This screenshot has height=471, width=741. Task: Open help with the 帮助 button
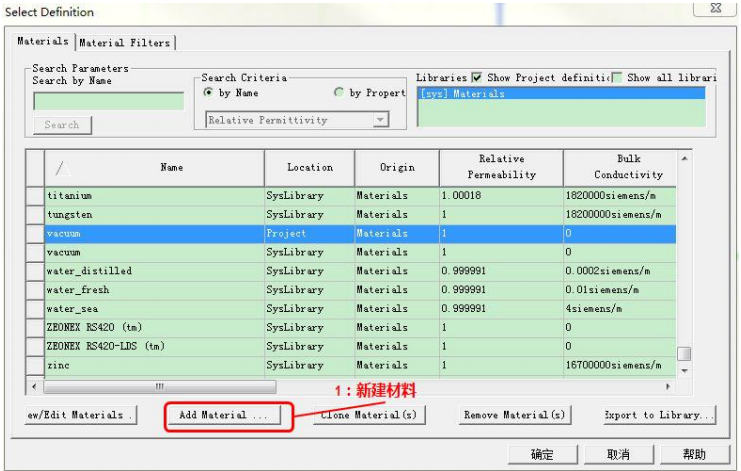[x=694, y=454]
